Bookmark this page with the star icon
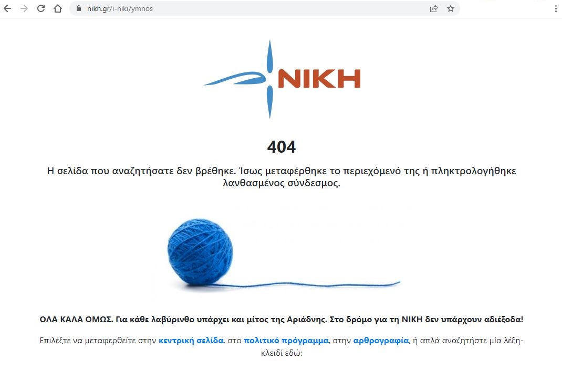This screenshot has height=392, width=562. (x=451, y=8)
